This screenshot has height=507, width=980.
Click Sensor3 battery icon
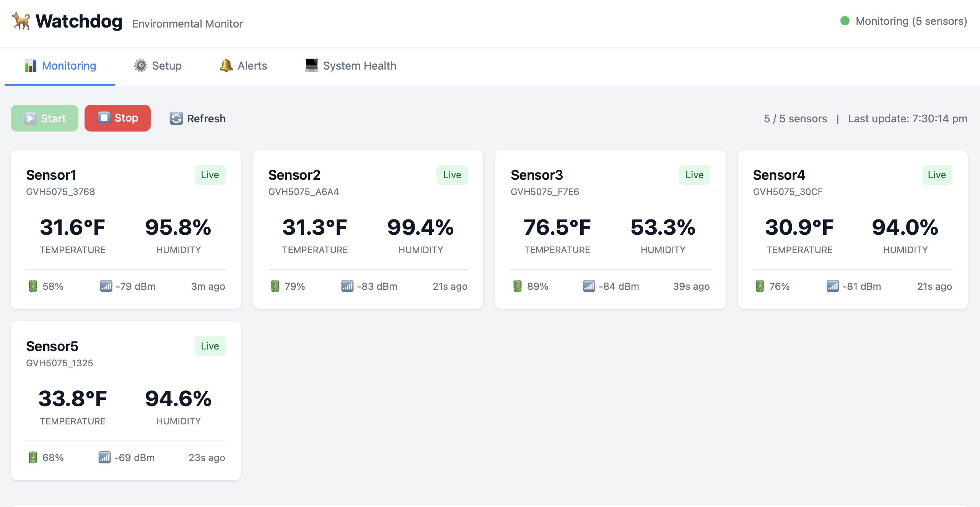pyautogui.click(x=518, y=286)
